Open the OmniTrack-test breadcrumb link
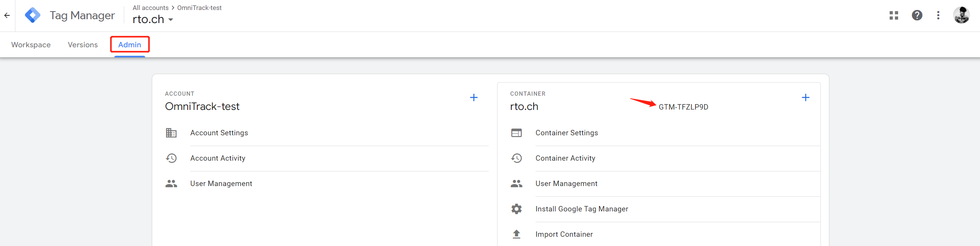The height and width of the screenshot is (246, 980). pyautogui.click(x=199, y=8)
